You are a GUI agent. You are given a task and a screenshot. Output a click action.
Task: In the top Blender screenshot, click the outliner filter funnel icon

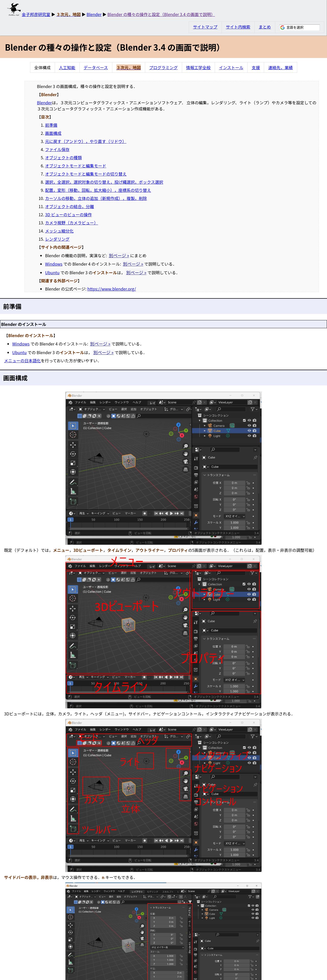(252, 409)
